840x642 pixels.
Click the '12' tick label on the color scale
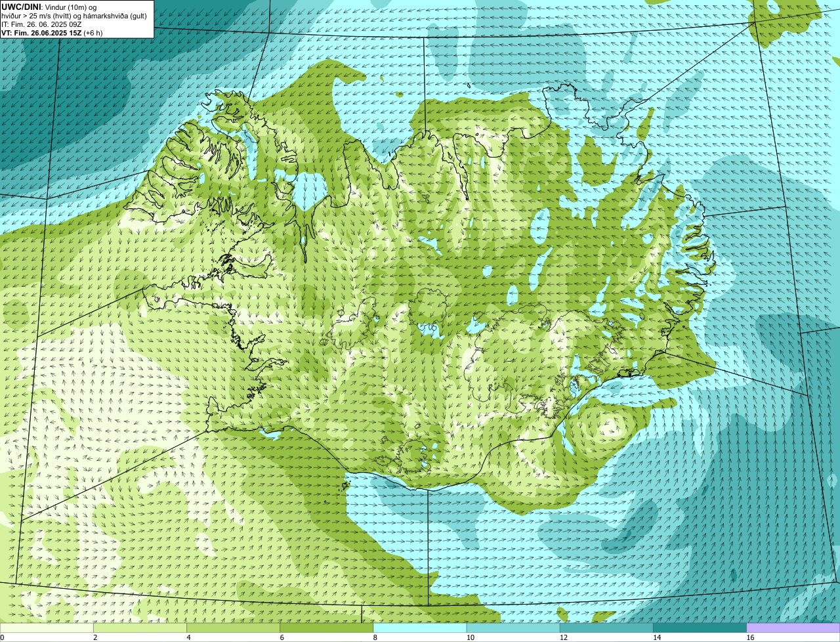pyautogui.click(x=564, y=637)
